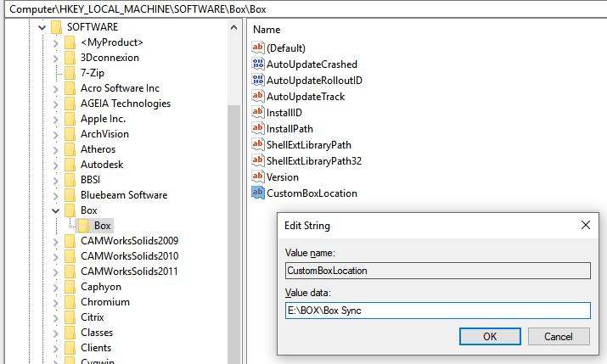The image size is (607, 364).
Task: Select the (Default) value name
Action: [x=286, y=48]
